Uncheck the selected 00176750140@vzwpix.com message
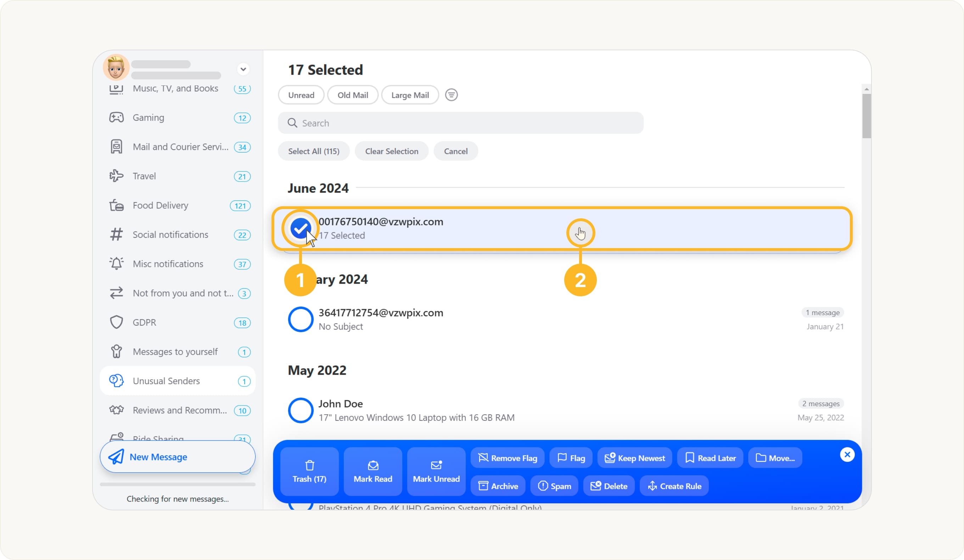964x560 pixels. pyautogui.click(x=300, y=228)
